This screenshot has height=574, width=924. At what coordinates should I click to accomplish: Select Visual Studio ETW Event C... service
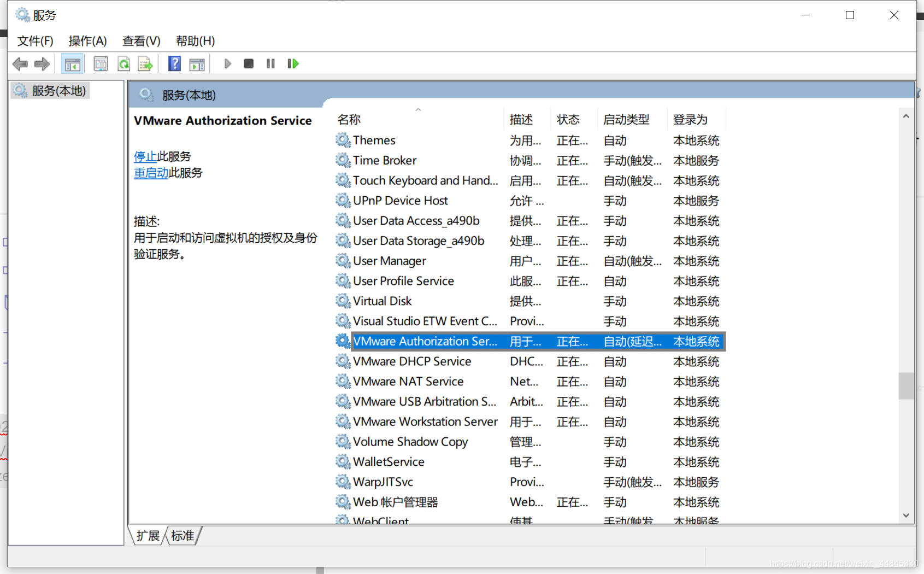point(530,321)
